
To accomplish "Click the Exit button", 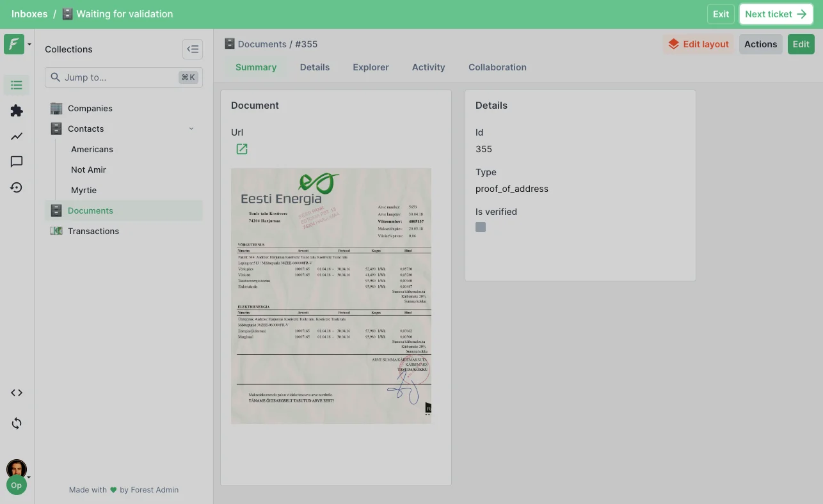I will pyautogui.click(x=721, y=14).
